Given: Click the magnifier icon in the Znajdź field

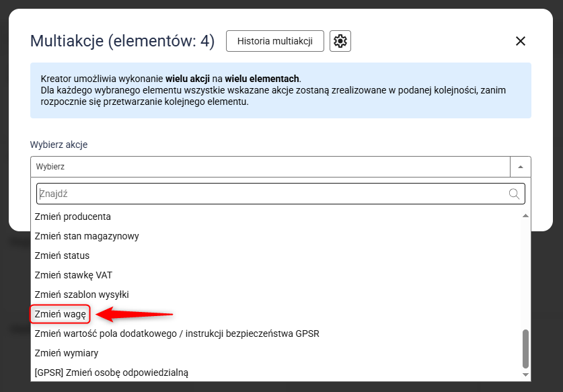Looking at the screenshot, I should tap(515, 194).
